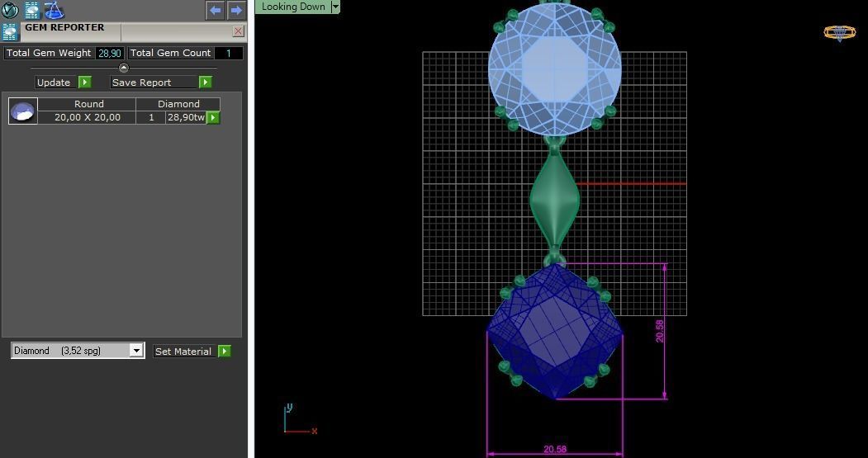The image size is (868, 458).
Task: Click the 28,90tw weight cell
Action: click(186, 117)
